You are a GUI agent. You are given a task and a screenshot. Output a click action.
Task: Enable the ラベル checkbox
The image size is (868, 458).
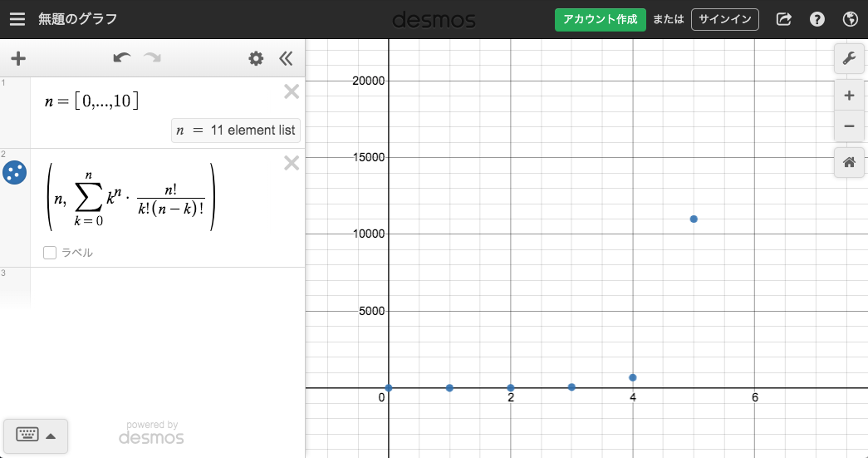(x=50, y=253)
